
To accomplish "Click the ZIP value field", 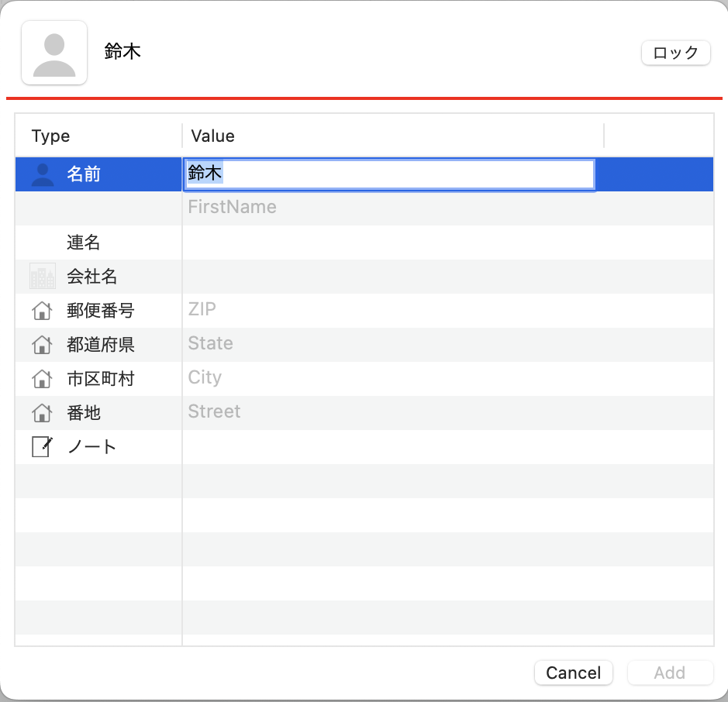I will [x=448, y=311].
